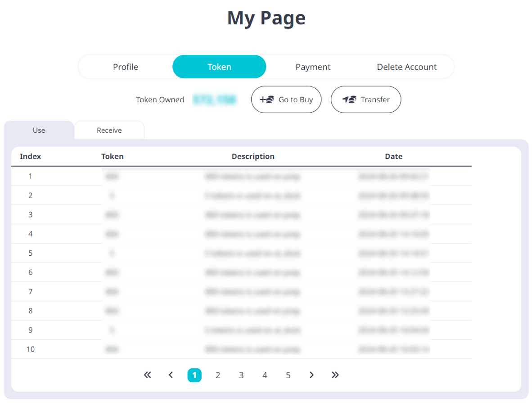Show the Use token history tab

39,130
